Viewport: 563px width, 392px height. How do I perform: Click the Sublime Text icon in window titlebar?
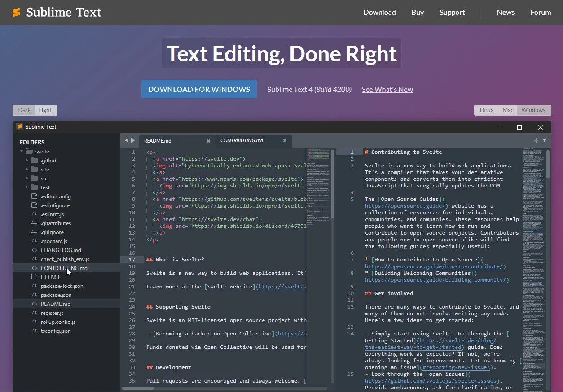click(x=18, y=127)
